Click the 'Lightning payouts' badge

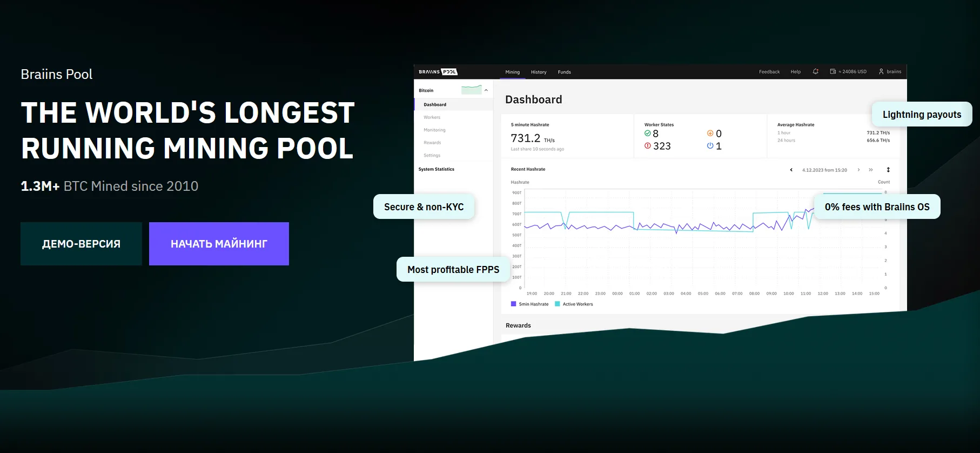pos(922,114)
